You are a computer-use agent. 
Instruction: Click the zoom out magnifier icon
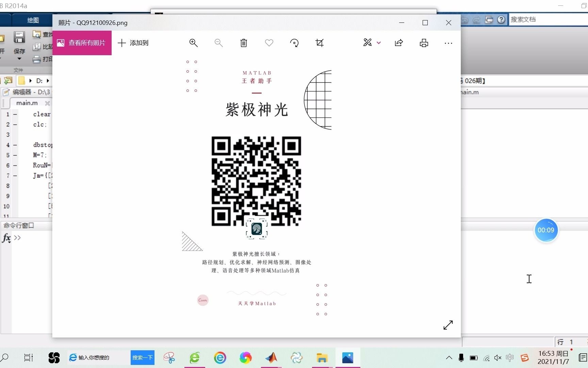click(219, 43)
